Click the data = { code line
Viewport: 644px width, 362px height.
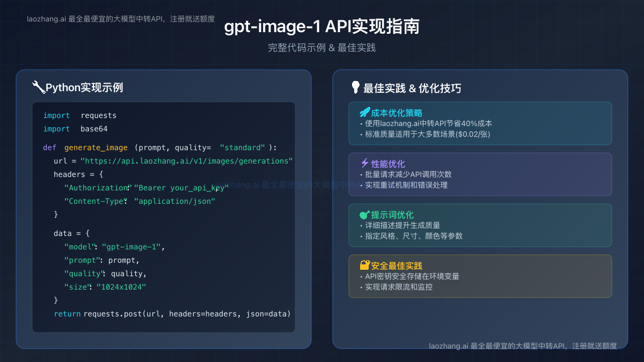(x=72, y=233)
